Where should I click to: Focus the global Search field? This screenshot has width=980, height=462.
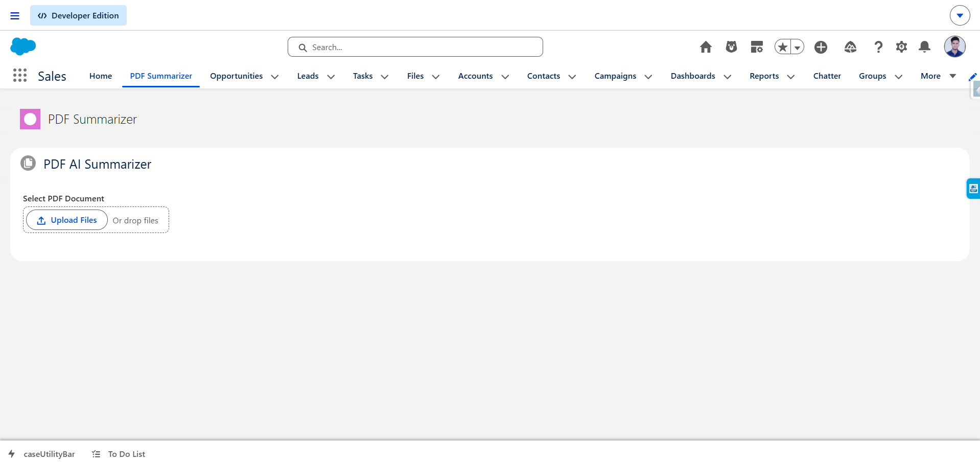tap(415, 47)
